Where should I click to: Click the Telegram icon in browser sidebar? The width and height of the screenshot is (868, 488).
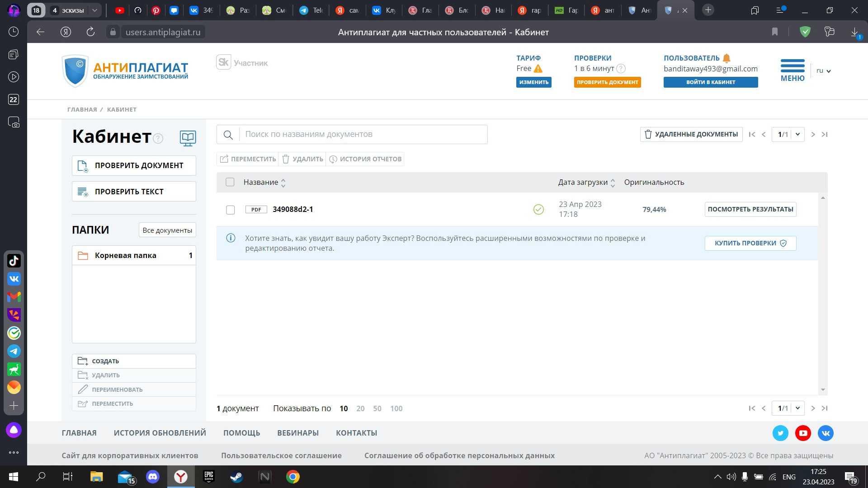pyautogui.click(x=14, y=351)
